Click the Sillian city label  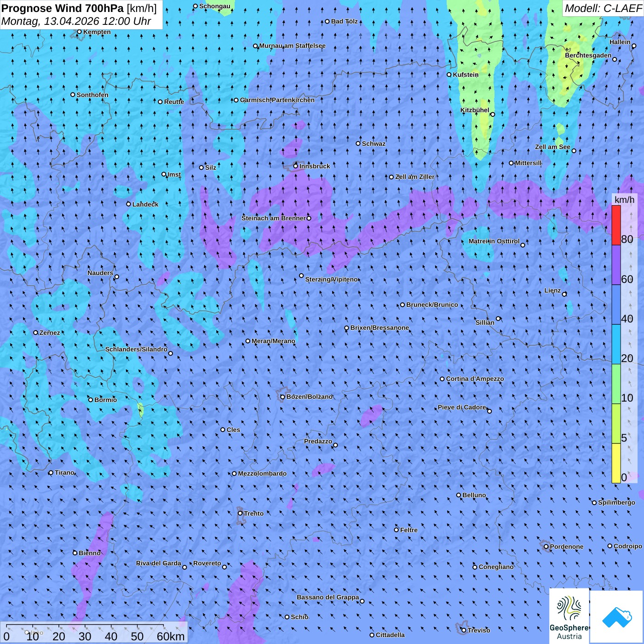point(485,322)
